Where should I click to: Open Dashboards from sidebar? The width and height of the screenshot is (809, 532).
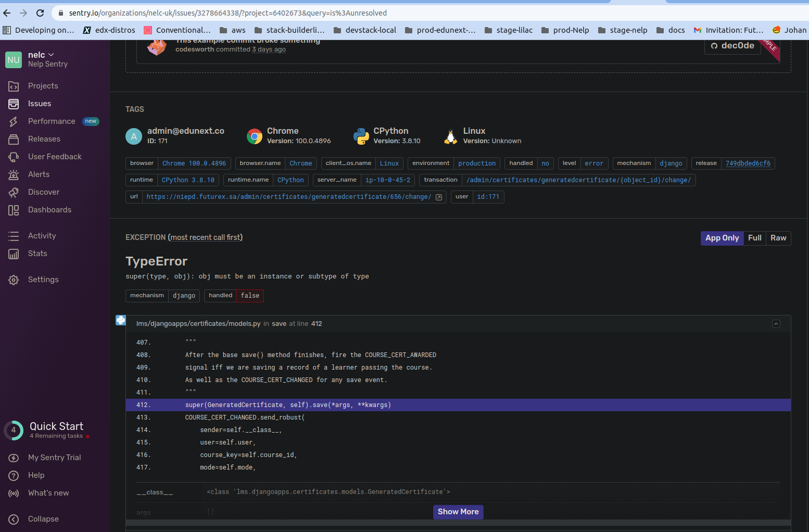49,210
